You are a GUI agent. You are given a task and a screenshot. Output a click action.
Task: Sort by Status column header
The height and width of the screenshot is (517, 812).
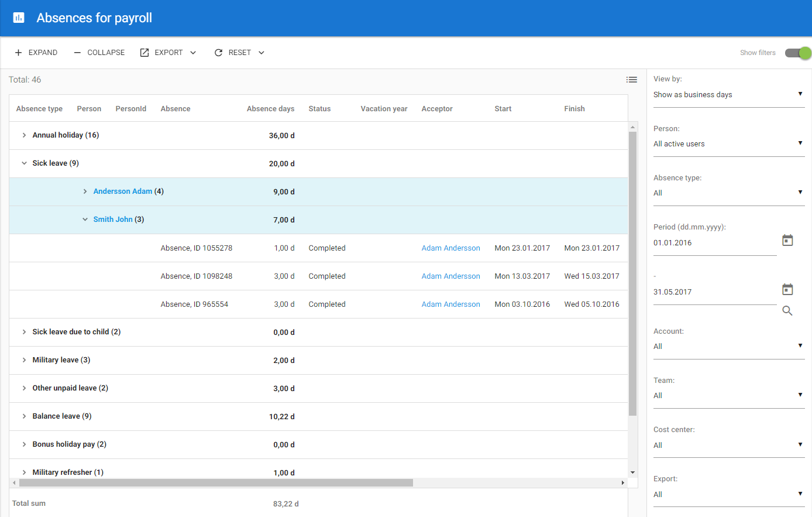319,109
